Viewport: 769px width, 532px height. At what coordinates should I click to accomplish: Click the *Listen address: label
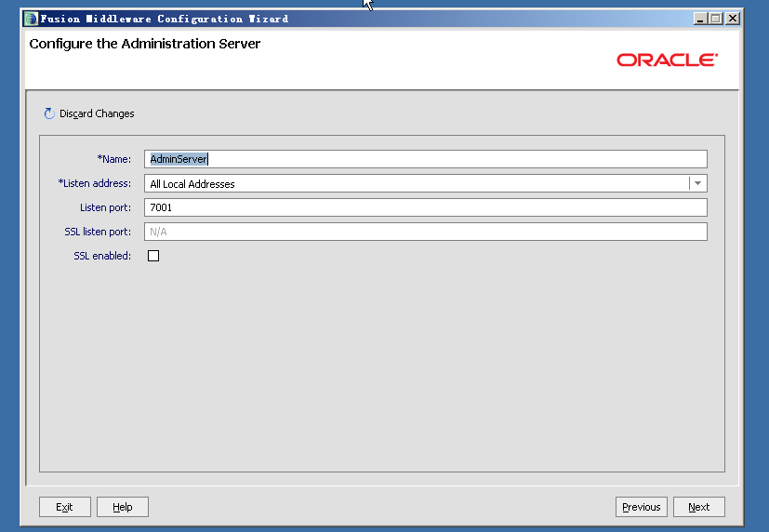coord(95,183)
